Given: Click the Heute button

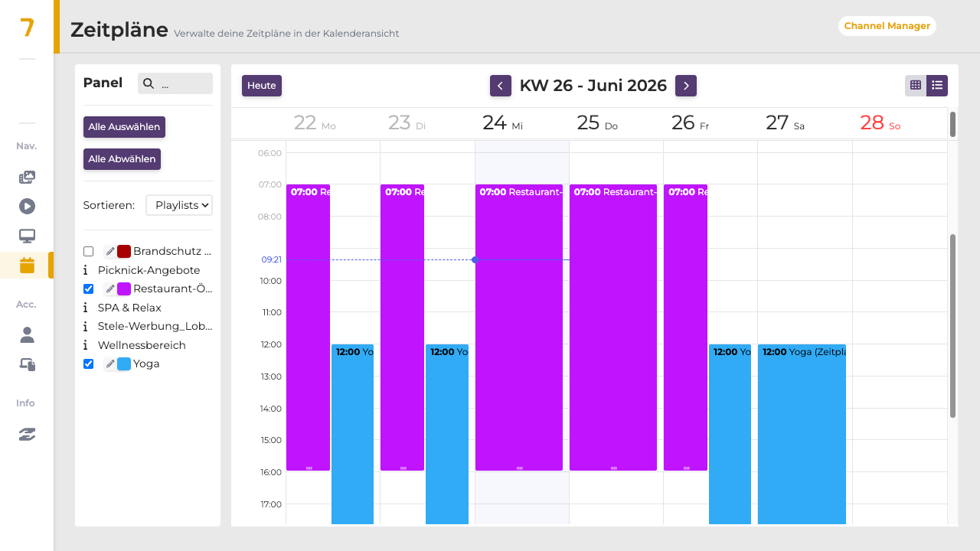Looking at the screenshot, I should tap(262, 86).
